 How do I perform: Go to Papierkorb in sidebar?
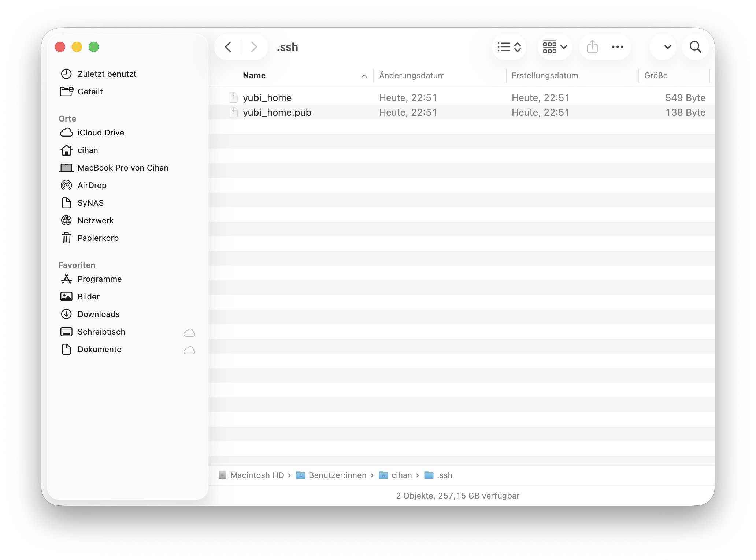point(98,238)
